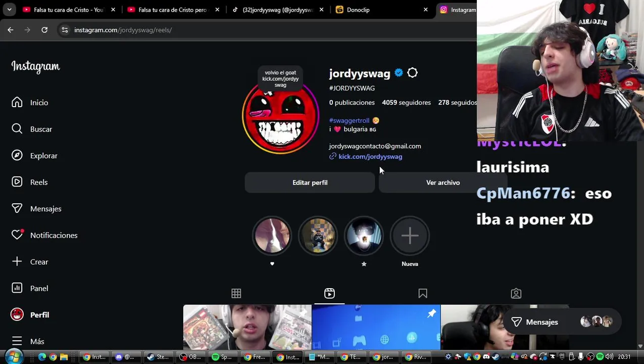Close the Donoclip tab
Image resolution: width=644 pixels, height=364 pixels.
(426, 10)
